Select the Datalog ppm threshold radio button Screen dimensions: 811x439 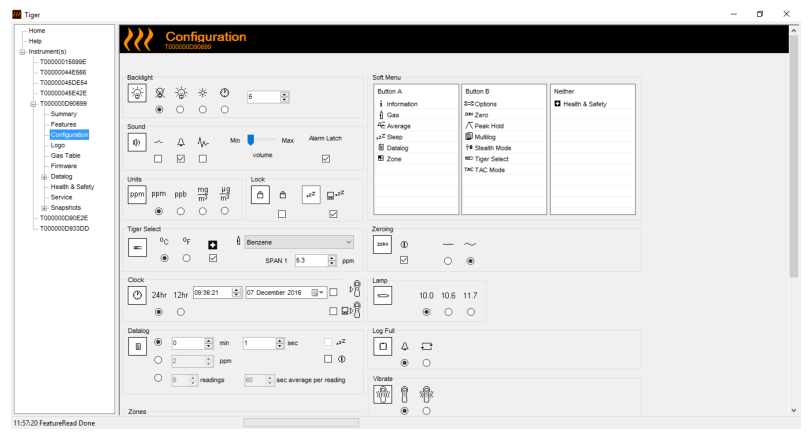click(158, 360)
